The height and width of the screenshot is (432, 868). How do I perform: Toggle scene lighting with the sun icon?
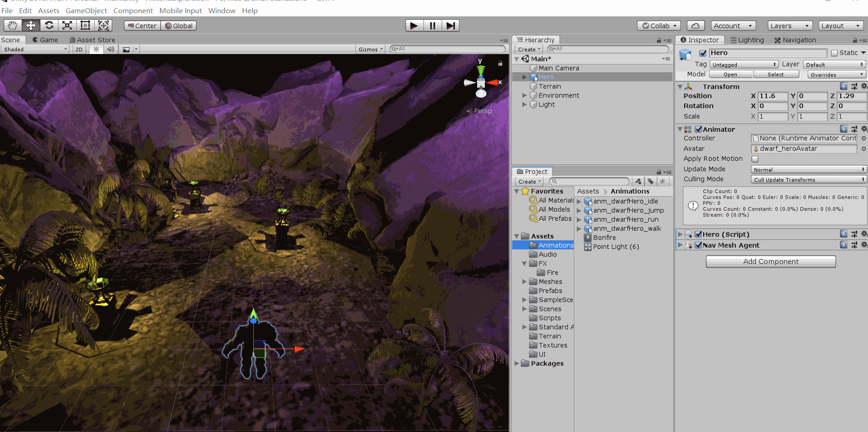(96, 49)
